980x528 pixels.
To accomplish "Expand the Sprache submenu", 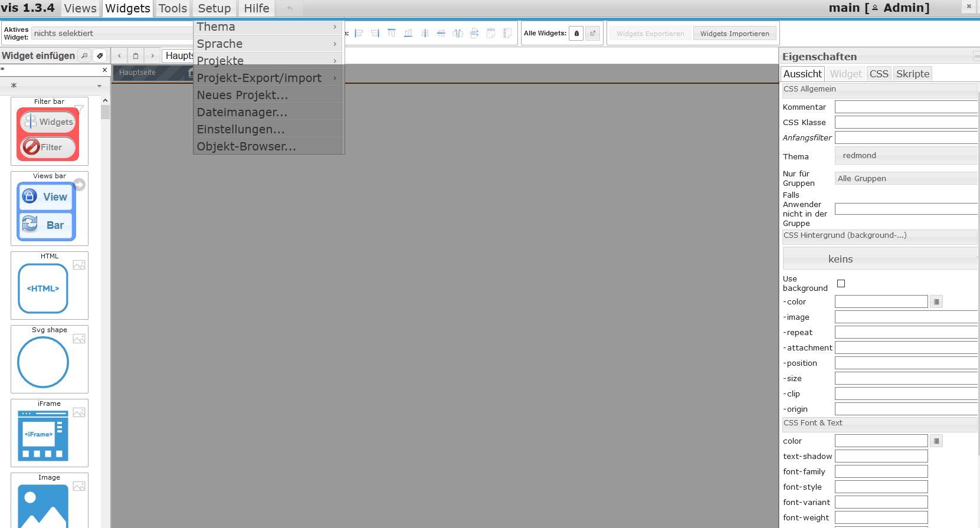I will tap(268, 44).
